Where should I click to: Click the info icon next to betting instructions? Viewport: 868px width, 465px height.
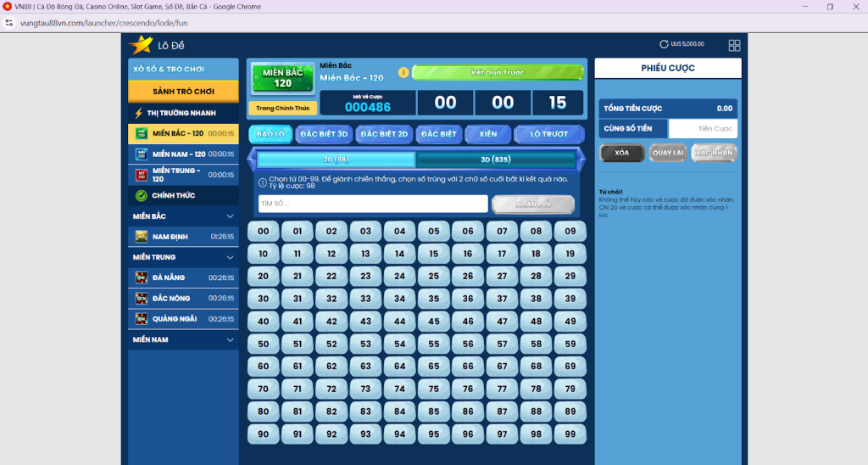(x=263, y=182)
